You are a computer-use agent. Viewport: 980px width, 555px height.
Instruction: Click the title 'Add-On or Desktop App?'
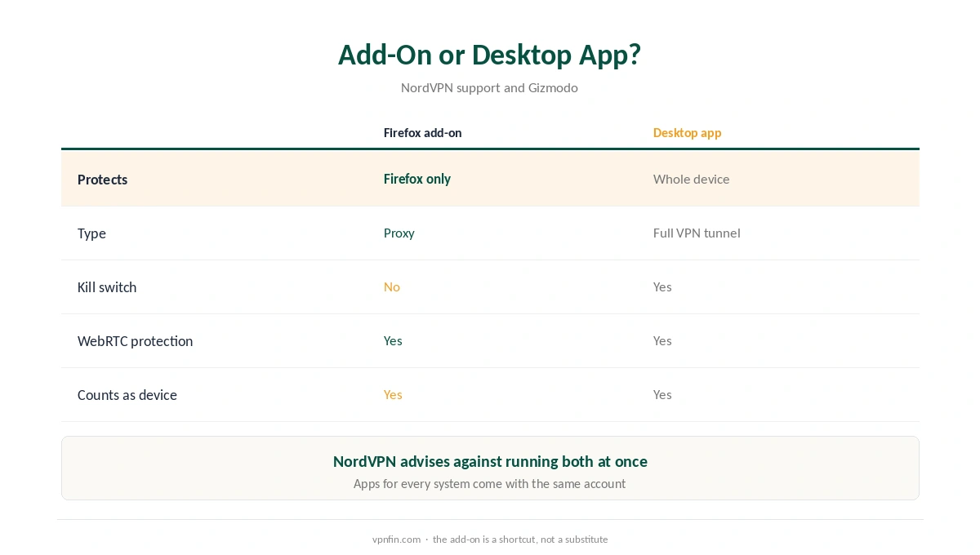(x=489, y=55)
